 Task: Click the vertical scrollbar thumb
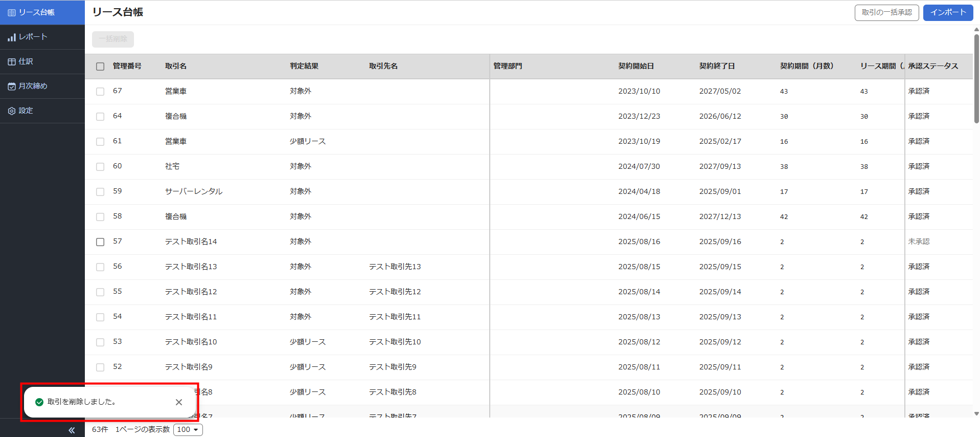click(x=976, y=77)
